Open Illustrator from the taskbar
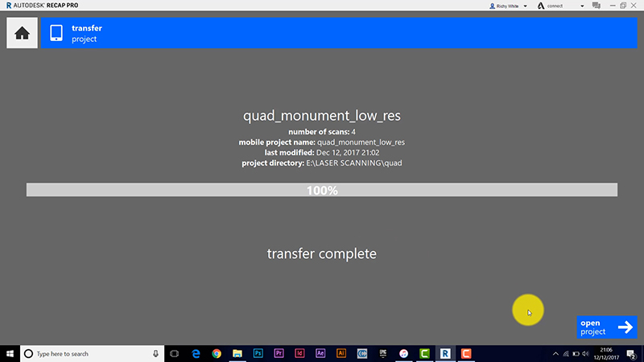This screenshot has height=362, width=644. [341, 353]
